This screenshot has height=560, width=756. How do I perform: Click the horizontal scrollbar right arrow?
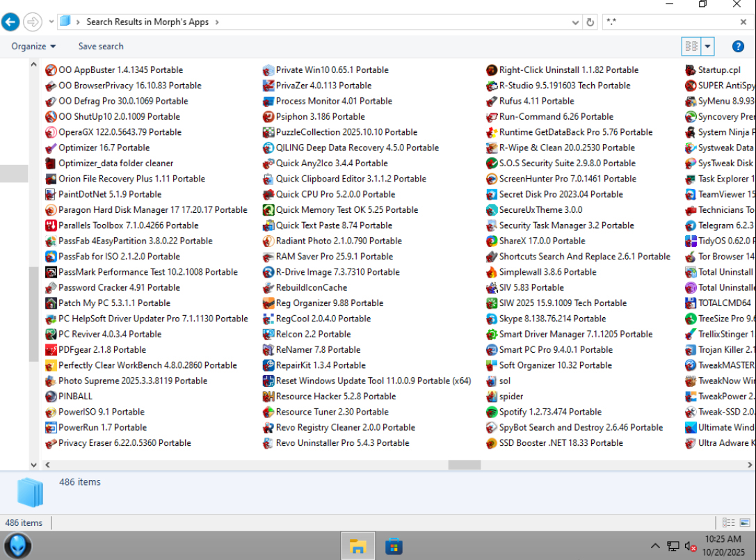point(750,465)
